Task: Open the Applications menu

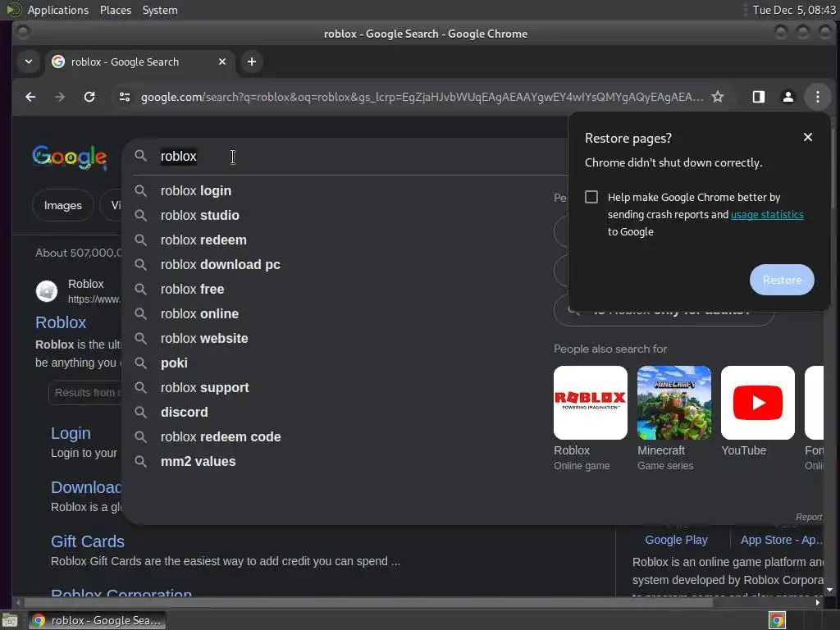Action: (58, 10)
